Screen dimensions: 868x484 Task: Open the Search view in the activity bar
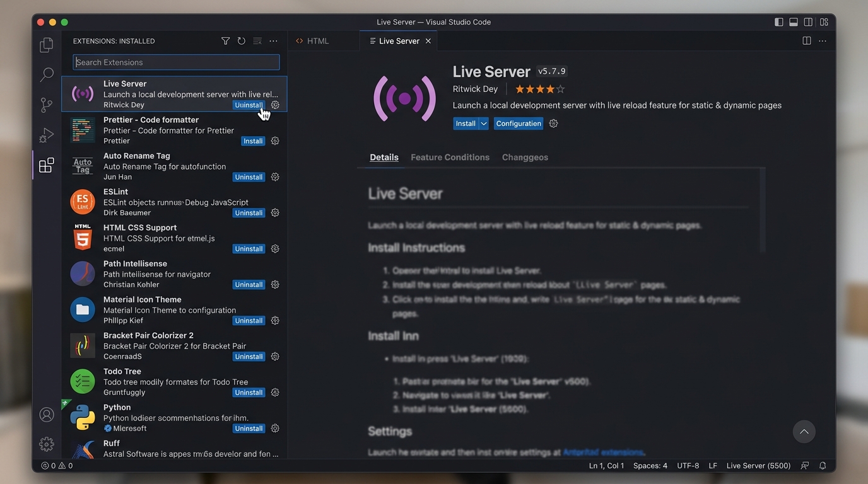[47, 75]
